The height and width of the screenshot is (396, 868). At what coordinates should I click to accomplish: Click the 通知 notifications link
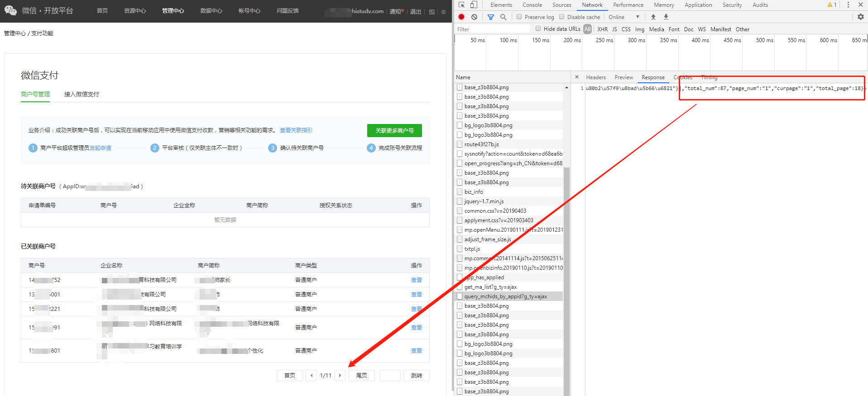pyautogui.click(x=396, y=12)
